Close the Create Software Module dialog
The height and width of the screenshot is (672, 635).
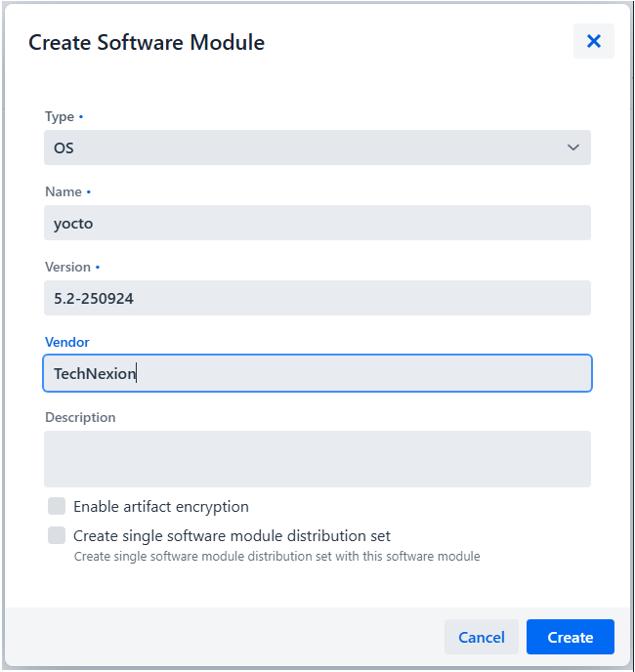593,41
